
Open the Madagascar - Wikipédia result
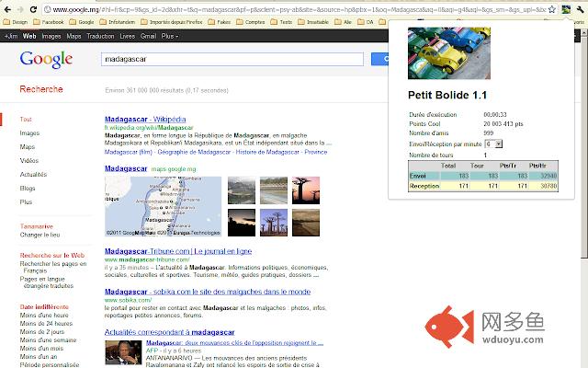(145, 120)
